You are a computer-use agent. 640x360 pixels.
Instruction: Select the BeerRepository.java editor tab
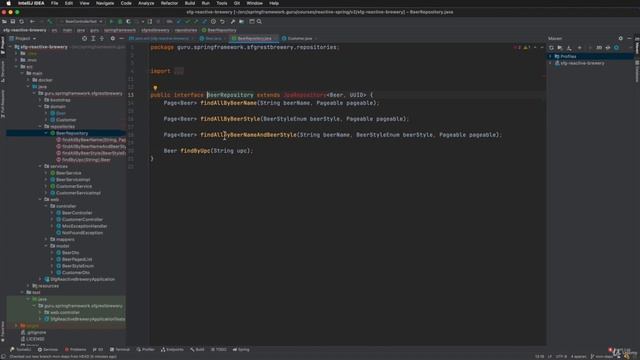point(253,38)
